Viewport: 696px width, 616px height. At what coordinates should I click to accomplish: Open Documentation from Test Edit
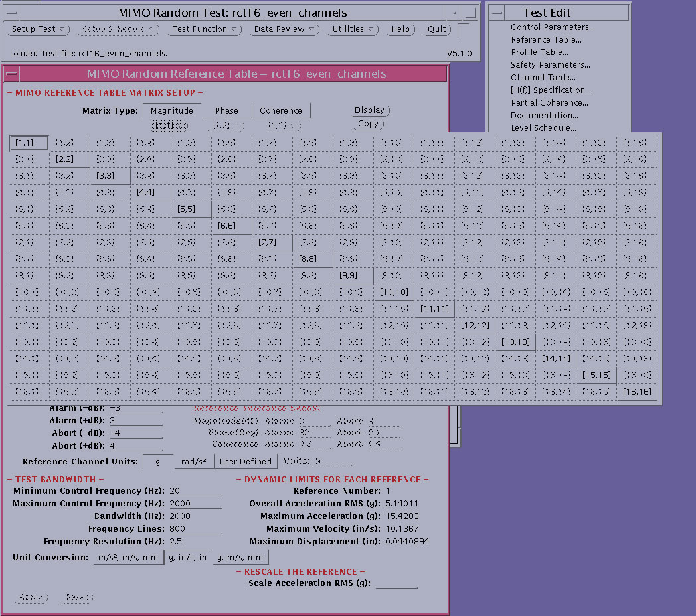[x=544, y=116]
